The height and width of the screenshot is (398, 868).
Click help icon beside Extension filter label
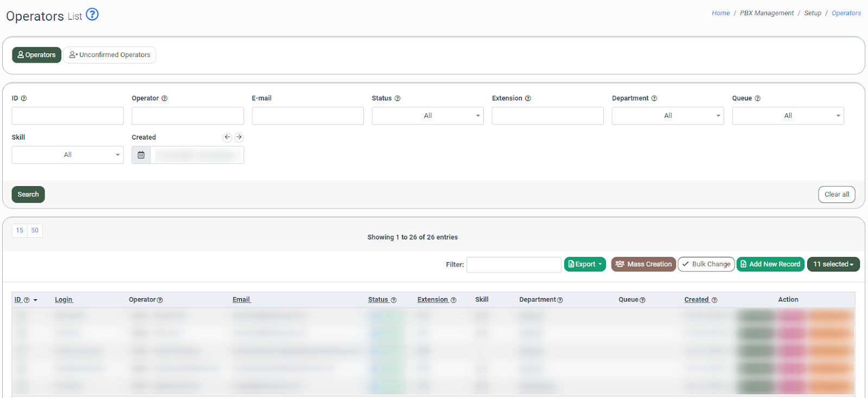tap(528, 99)
